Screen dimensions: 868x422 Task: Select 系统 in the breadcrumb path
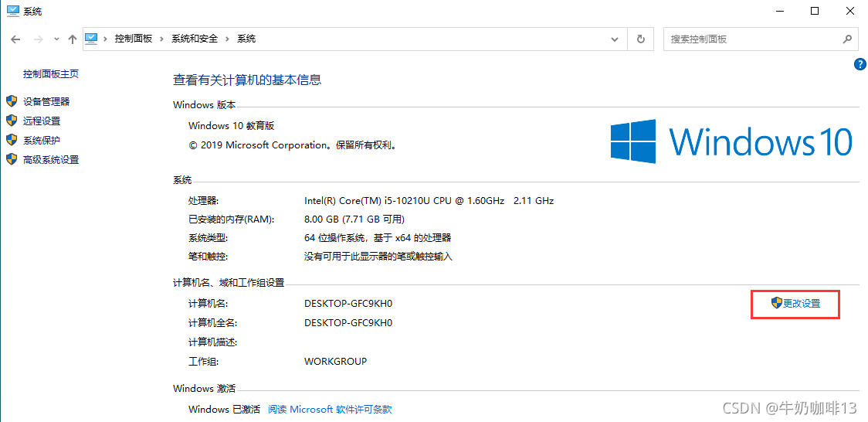point(247,39)
